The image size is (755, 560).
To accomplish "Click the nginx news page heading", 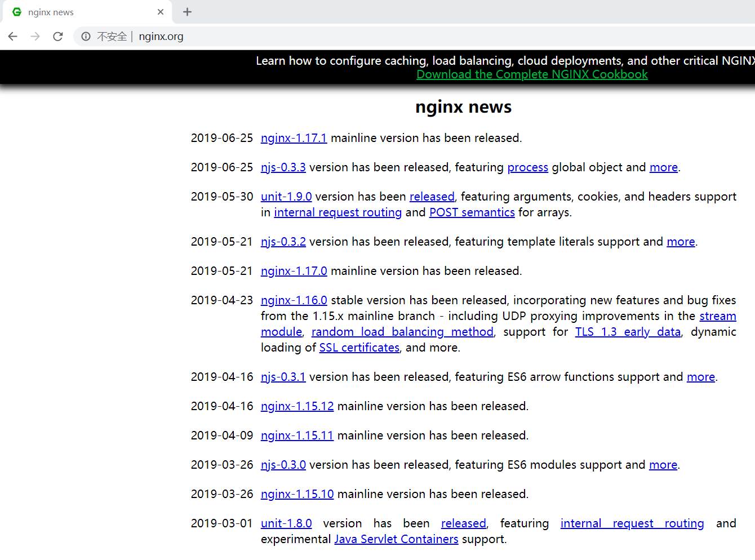I will coord(463,106).
